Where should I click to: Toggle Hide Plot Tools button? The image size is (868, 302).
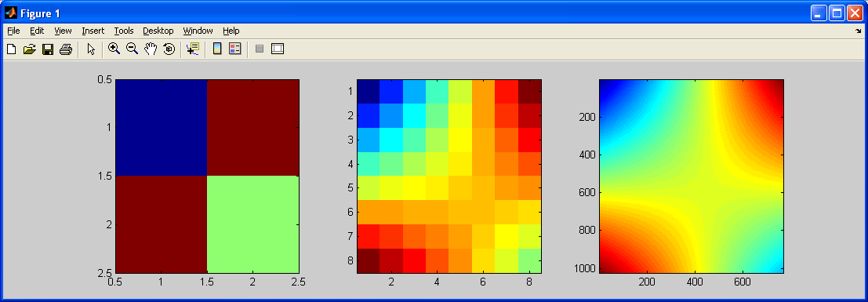[x=259, y=49]
